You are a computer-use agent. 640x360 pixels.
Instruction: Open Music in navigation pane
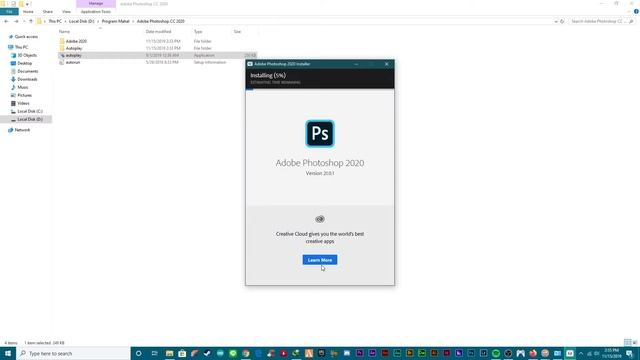pos(23,87)
